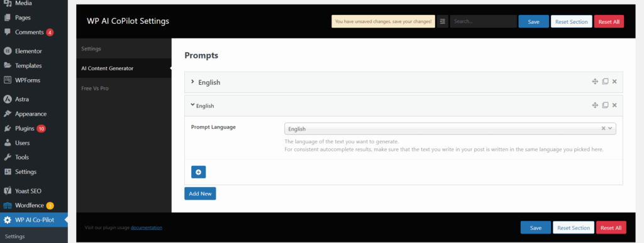This screenshot has height=243, width=644.
Task: Click the Prompts section heading
Action: 201,55
